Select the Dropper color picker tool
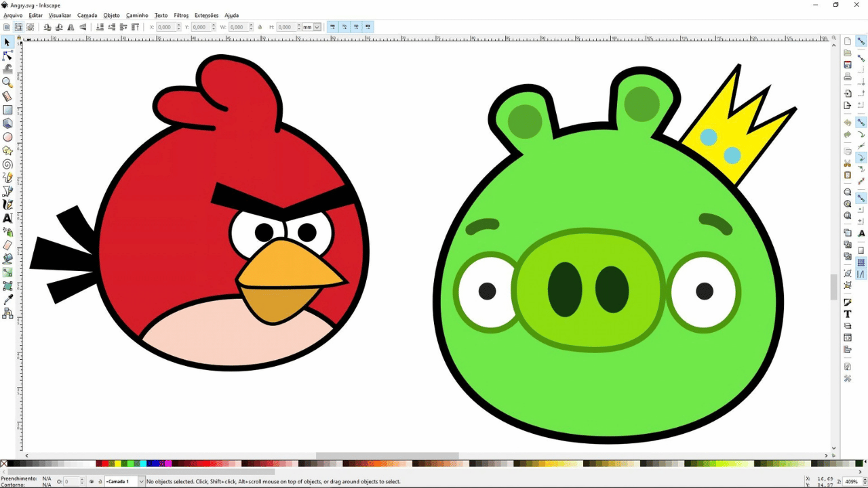 [7, 300]
